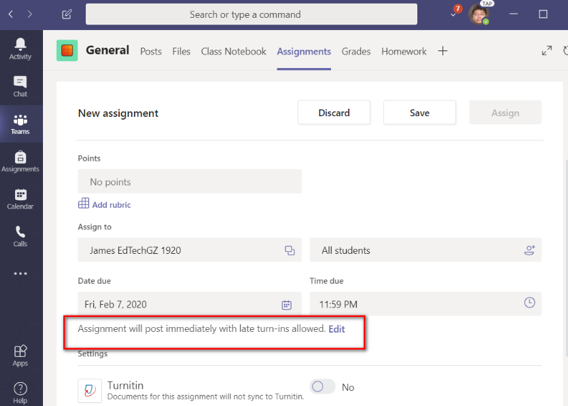This screenshot has height=406, width=568.
Task: Click the new chat compose icon
Action: 67,14
